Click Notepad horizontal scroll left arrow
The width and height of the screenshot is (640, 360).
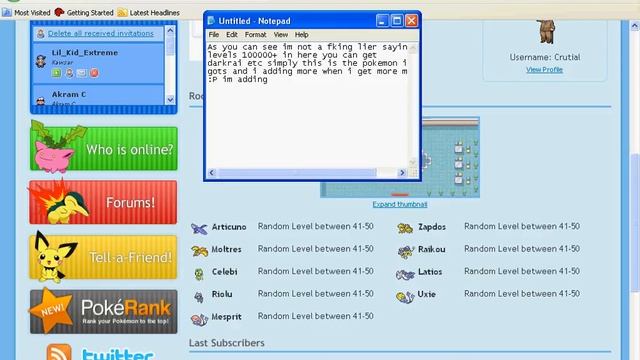point(211,173)
